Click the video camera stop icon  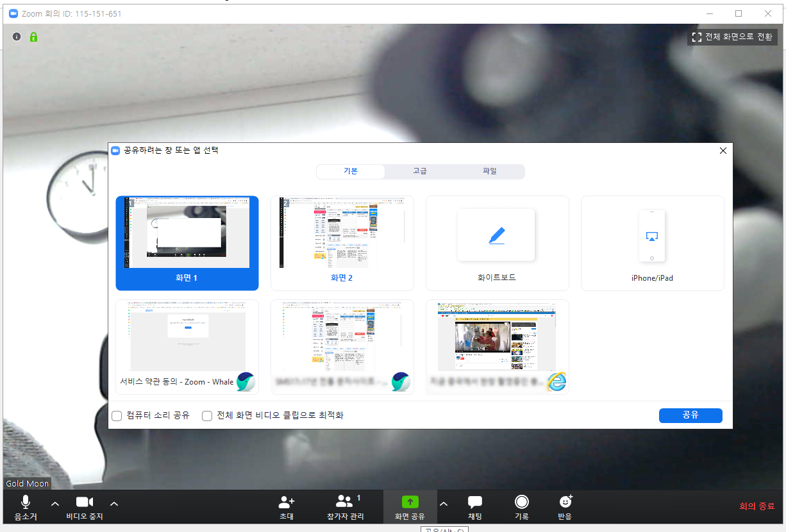(x=85, y=502)
